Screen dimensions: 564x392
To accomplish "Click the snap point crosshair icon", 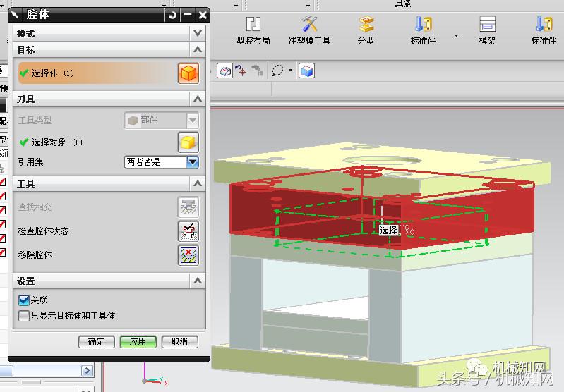I will [x=241, y=71].
